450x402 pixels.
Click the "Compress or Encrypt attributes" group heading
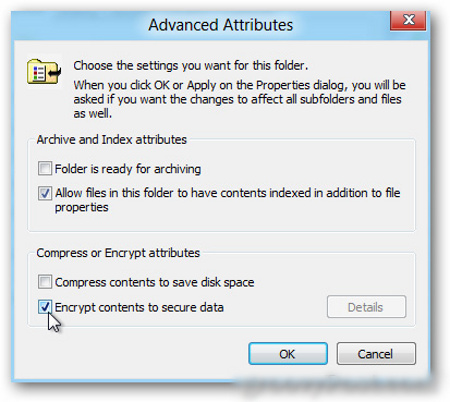point(118,253)
